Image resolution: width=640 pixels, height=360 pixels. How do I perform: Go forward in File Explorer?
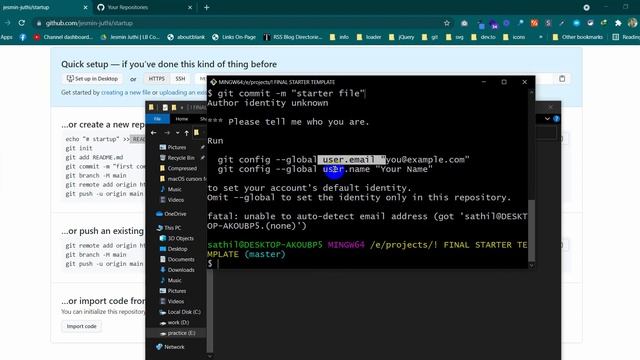[167, 133]
